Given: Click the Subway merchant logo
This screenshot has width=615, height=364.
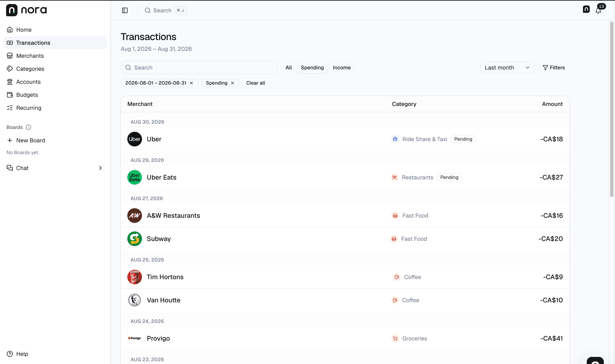Looking at the screenshot, I should click(x=134, y=239).
